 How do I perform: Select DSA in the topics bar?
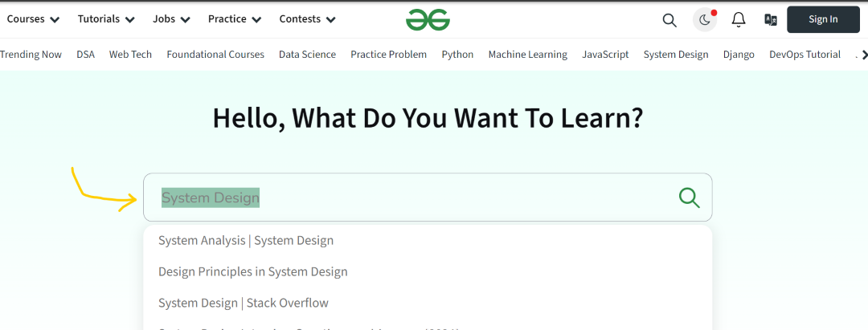click(x=85, y=55)
